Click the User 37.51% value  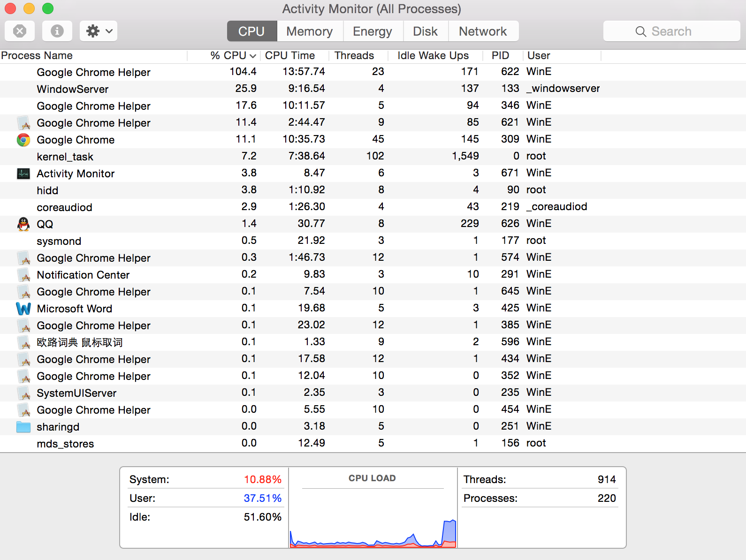tap(263, 499)
